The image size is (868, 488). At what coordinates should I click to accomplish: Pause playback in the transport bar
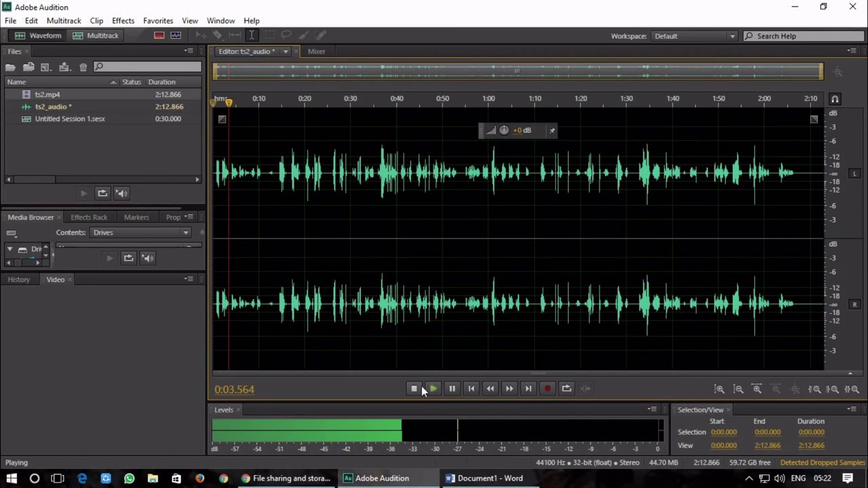click(452, 388)
